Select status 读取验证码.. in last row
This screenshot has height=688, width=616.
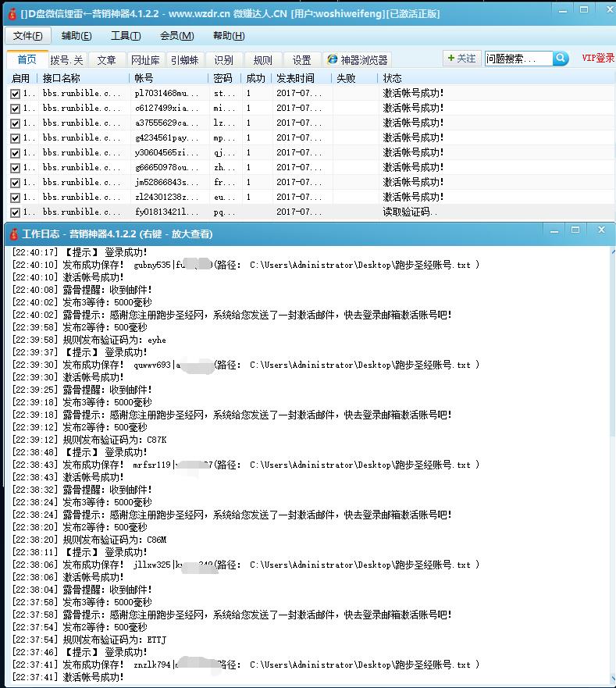[410, 212]
